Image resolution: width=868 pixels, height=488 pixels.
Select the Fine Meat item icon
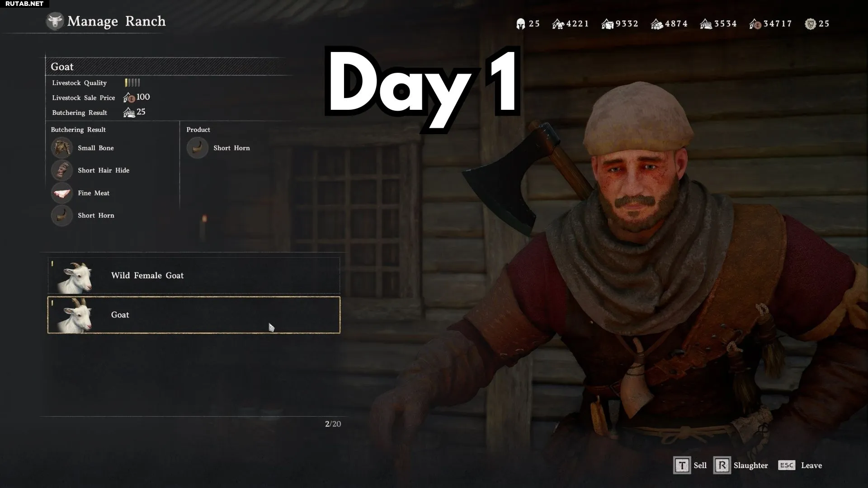click(61, 193)
